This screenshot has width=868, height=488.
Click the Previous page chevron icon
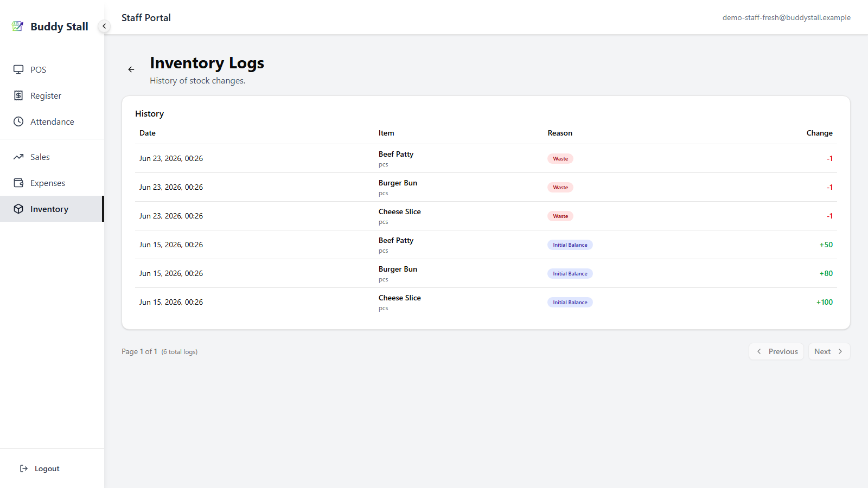pyautogui.click(x=759, y=351)
